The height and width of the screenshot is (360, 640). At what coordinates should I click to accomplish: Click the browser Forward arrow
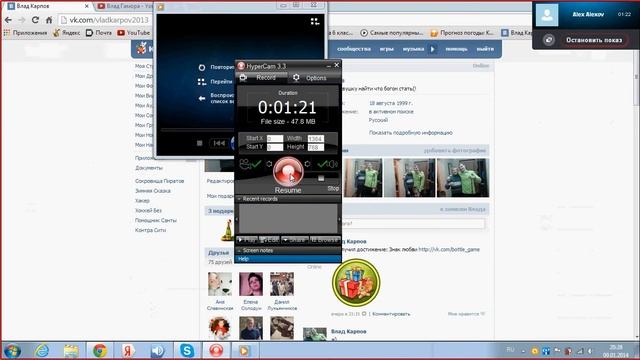[22, 20]
